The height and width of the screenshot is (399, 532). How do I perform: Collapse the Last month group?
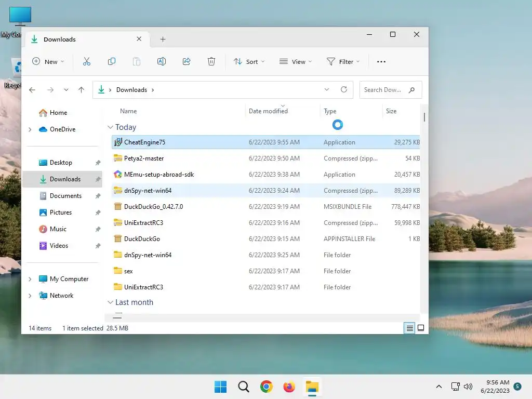[110, 302]
